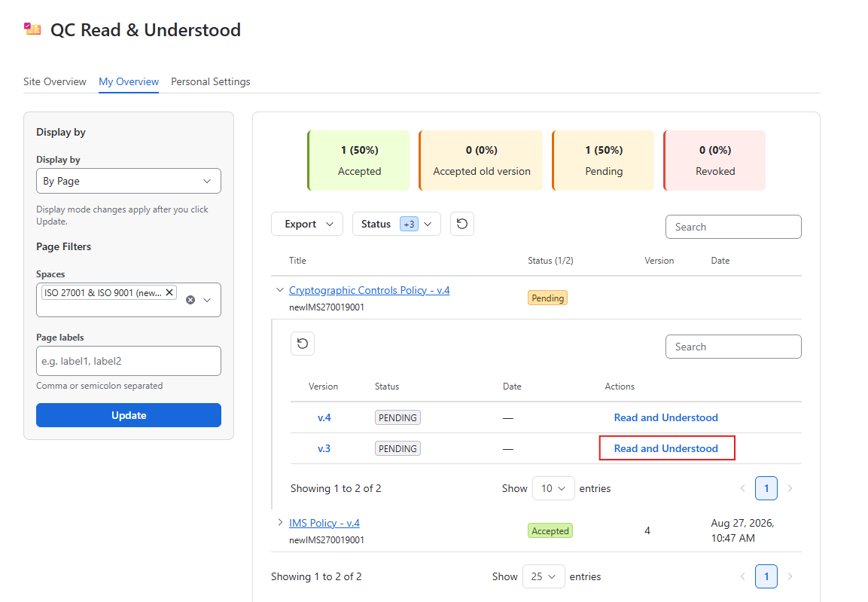The image size is (868, 602).
Task: Sort main table by Date column header
Action: [720, 260]
